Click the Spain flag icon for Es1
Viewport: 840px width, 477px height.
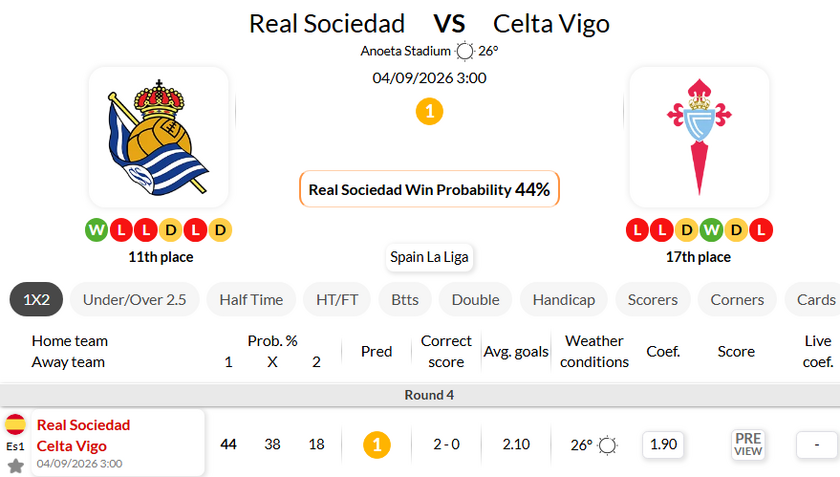coord(16,424)
